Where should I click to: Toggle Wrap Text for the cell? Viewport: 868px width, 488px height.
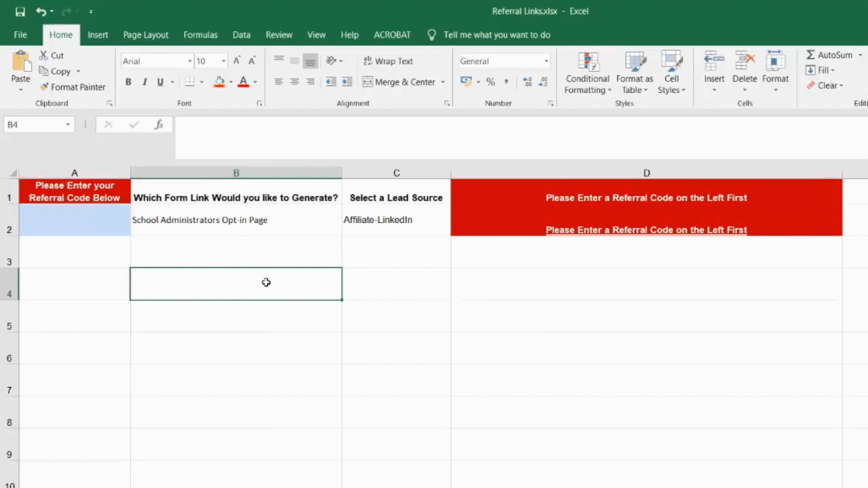(x=387, y=61)
